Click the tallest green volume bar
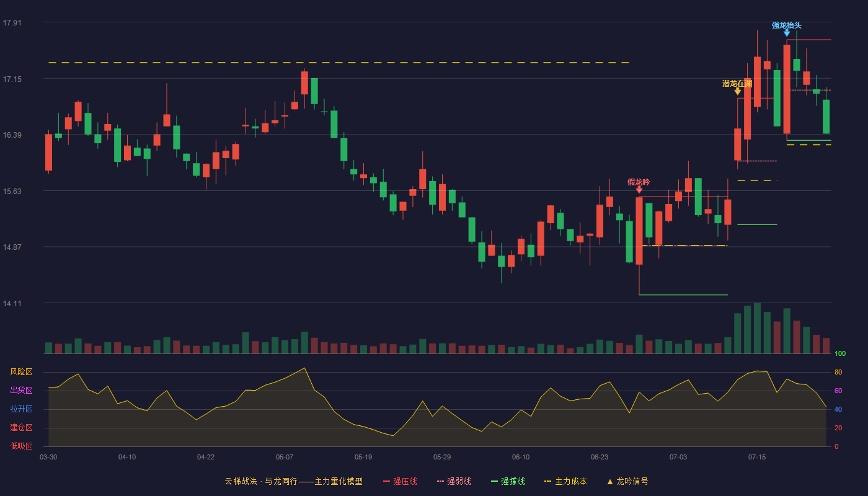Screen dimensions: 868x496 click(757, 328)
